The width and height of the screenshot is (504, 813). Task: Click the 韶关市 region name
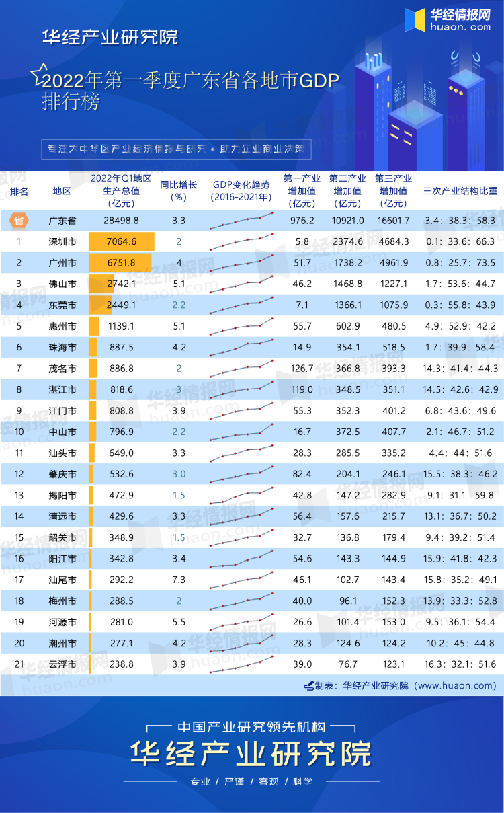click(62, 538)
